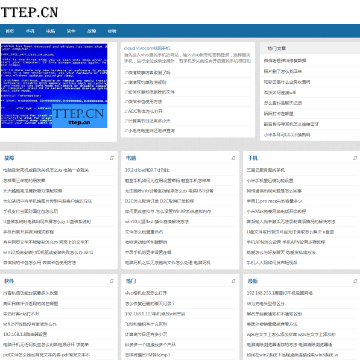Open the more icon in the 热门 panel
The height and width of the screenshot is (360, 360).
click(233, 281)
